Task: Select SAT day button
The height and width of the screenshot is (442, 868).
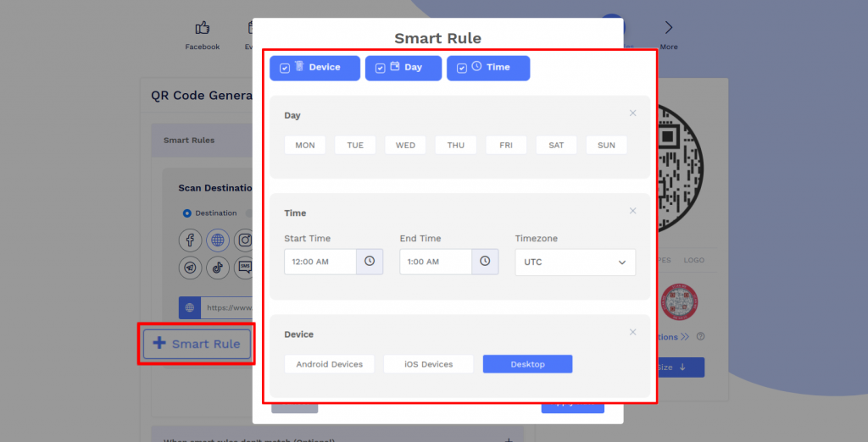Action: 556,145
